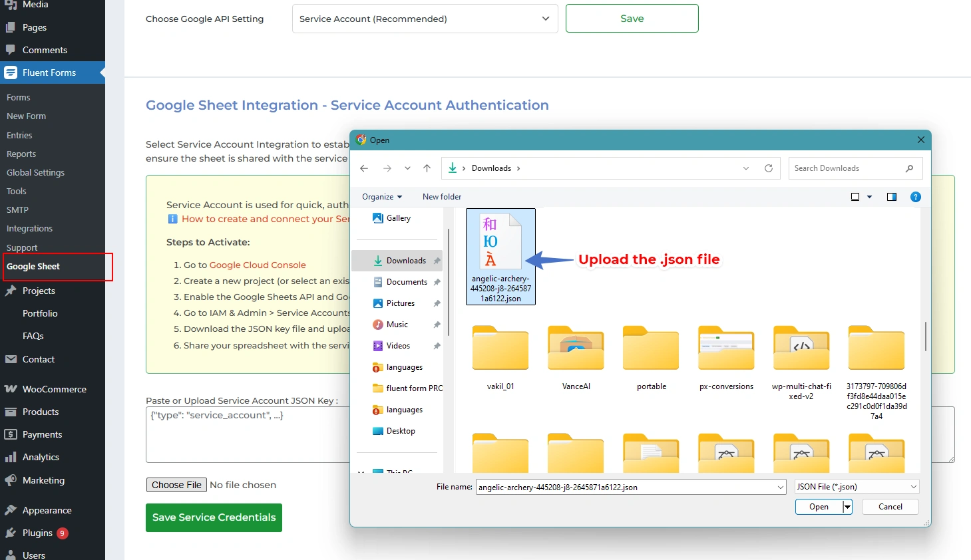This screenshot has width=971, height=560.
Task: Follow the Google Cloud Console link
Action: point(258,265)
